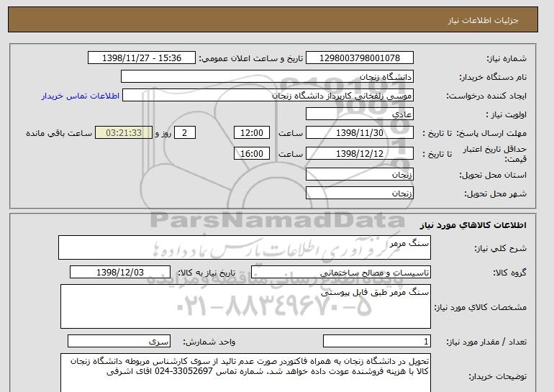The image size is (554, 392).
Task: Click the section title اطلاعات کالاهای مورد نیاز
Action: [x=473, y=225]
